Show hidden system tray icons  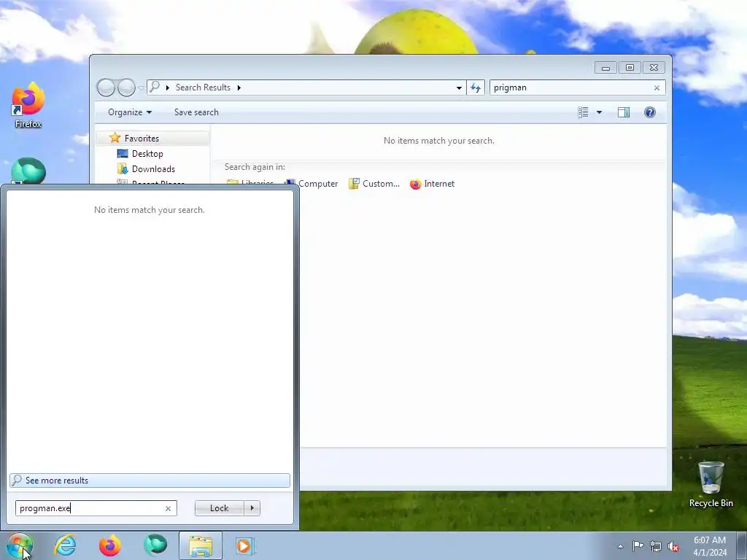(620, 546)
